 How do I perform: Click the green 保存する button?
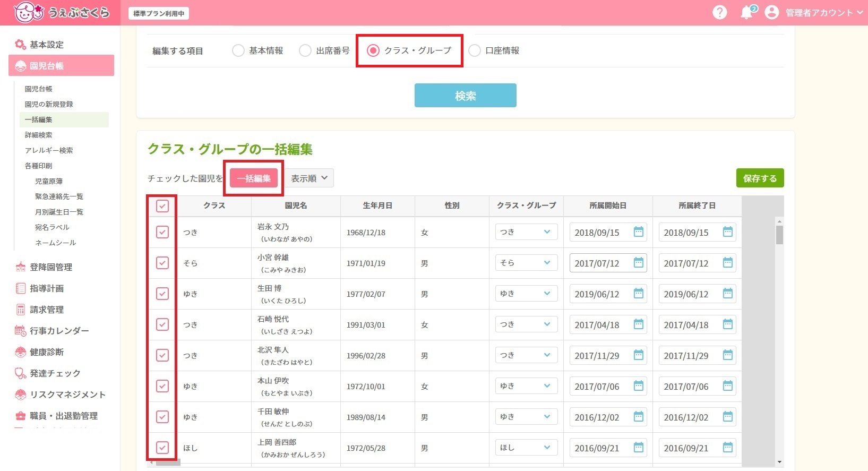[x=760, y=178]
